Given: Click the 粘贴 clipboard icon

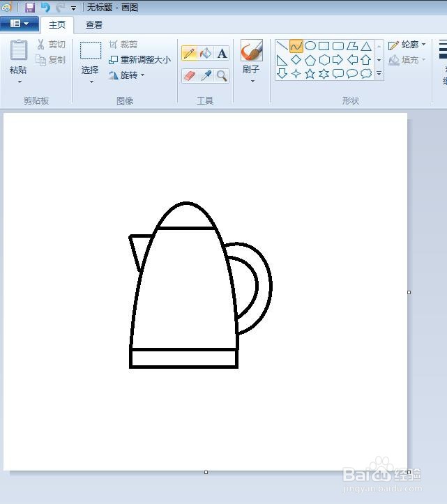Looking at the screenshot, I should (19, 50).
